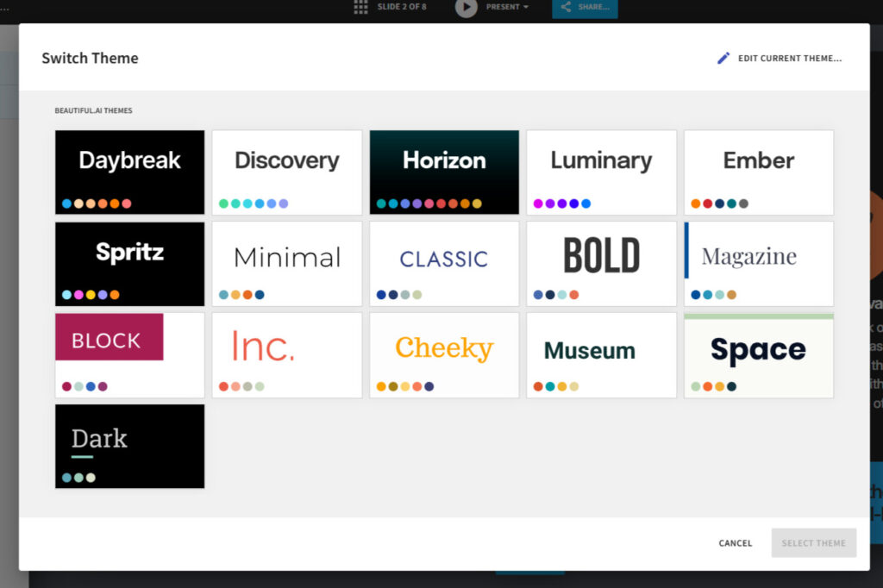Select the Spritz theme

[129, 264]
